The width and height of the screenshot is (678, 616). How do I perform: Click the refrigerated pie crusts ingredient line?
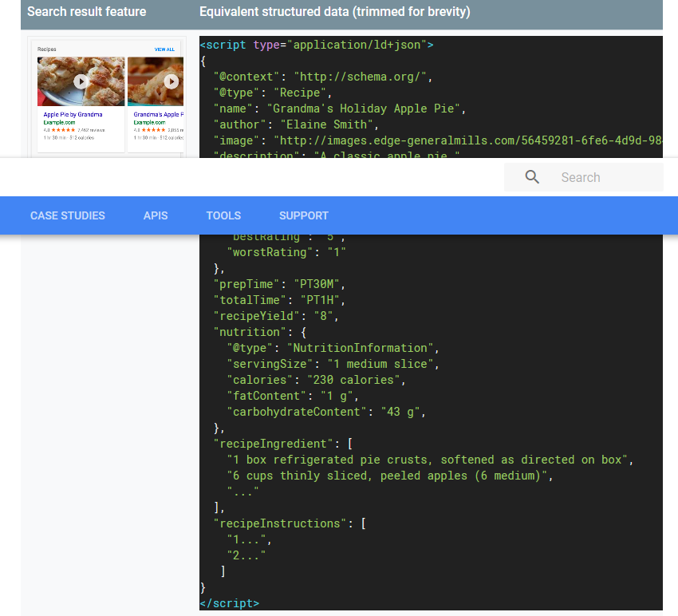430,460
